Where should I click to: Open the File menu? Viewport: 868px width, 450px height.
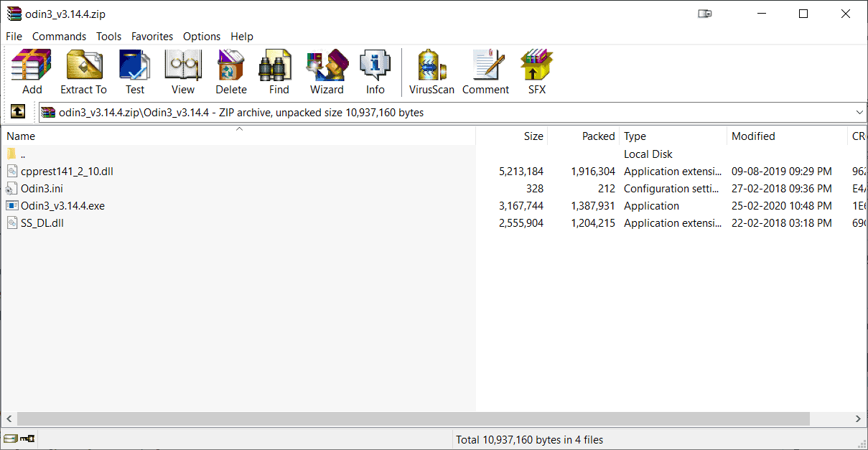tap(14, 36)
